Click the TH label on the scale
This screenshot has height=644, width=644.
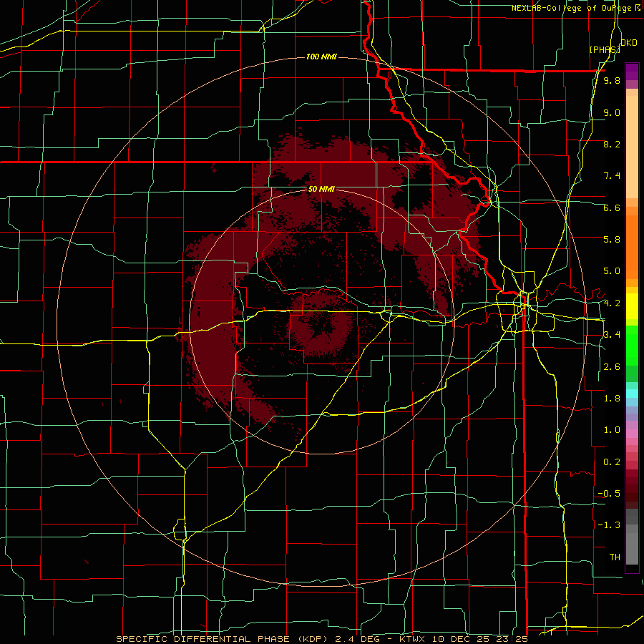pyautogui.click(x=615, y=557)
